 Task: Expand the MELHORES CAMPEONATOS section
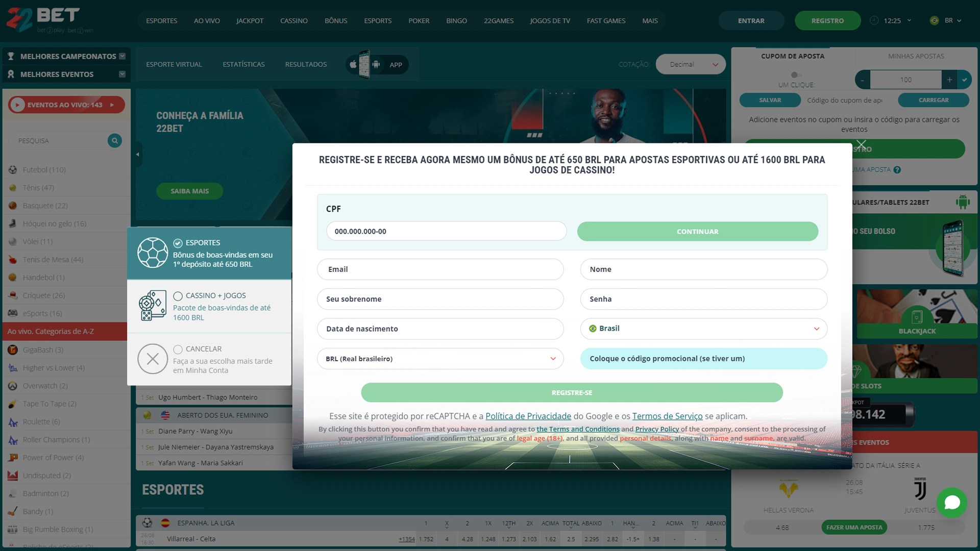tap(66, 56)
